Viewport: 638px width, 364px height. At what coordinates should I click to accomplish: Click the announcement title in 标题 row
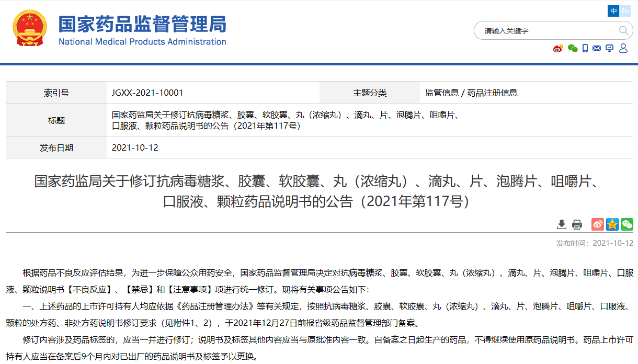pyautogui.click(x=285, y=120)
